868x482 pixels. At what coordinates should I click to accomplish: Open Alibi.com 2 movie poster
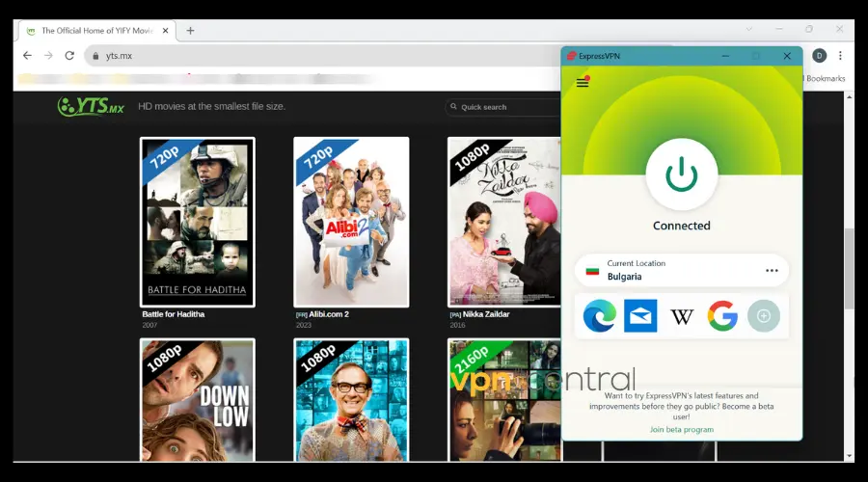click(x=351, y=222)
